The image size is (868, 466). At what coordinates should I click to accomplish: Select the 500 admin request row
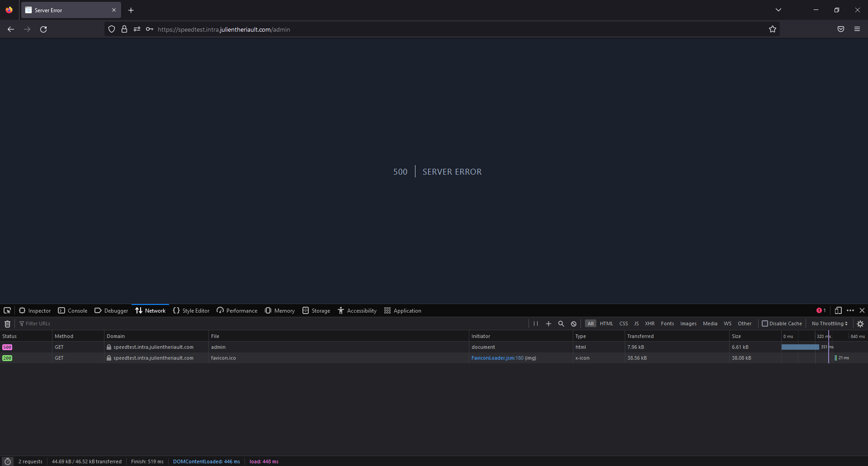(x=434, y=347)
